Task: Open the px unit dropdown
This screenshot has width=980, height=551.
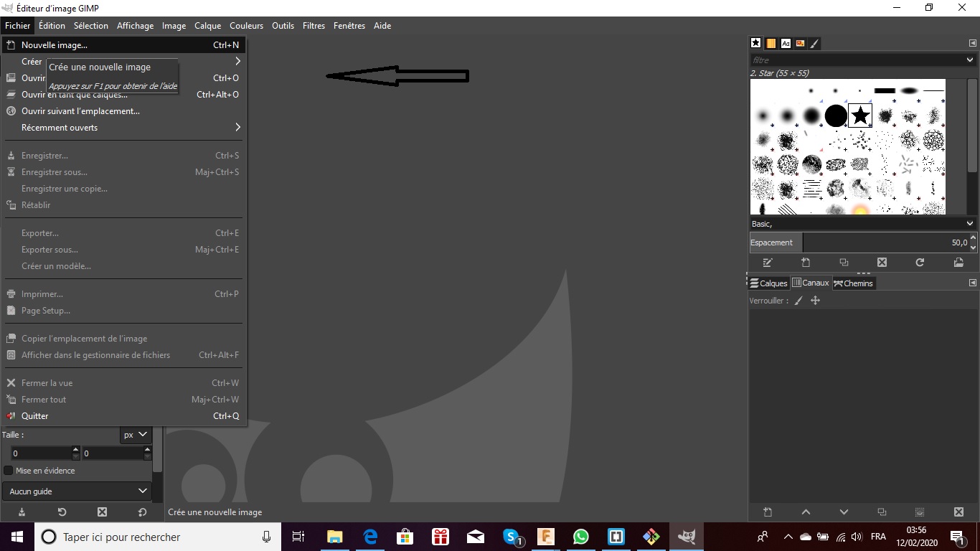Action: pos(136,435)
